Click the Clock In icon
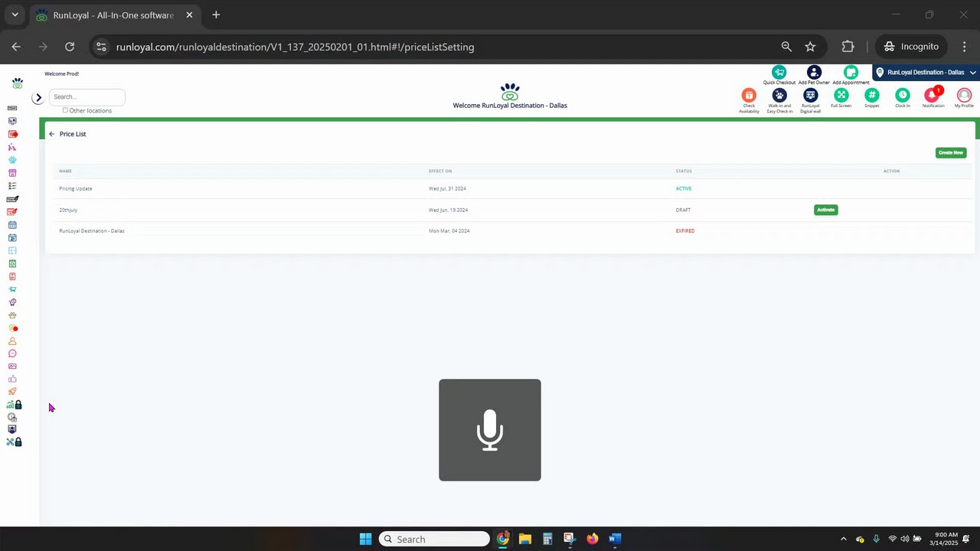This screenshot has width=980, height=551. pos(903,95)
